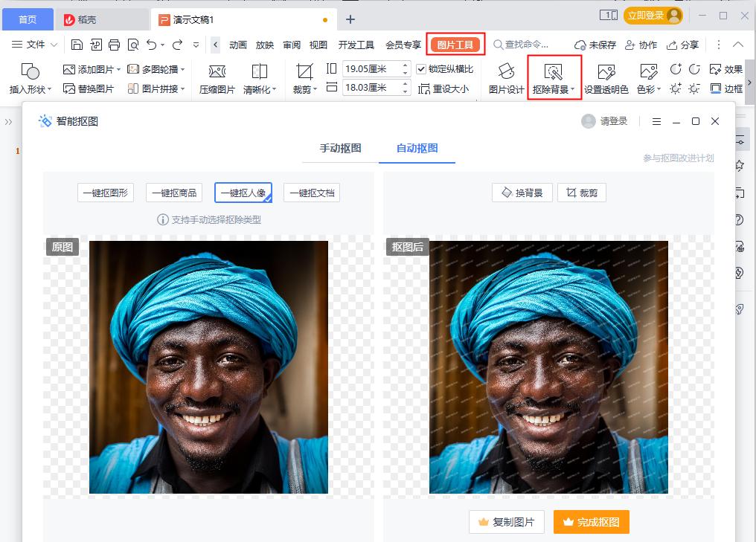This screenshot has width=756, height=542.
Task: Select the 压缩图片 compress picture tool
Action: (217, 77)
